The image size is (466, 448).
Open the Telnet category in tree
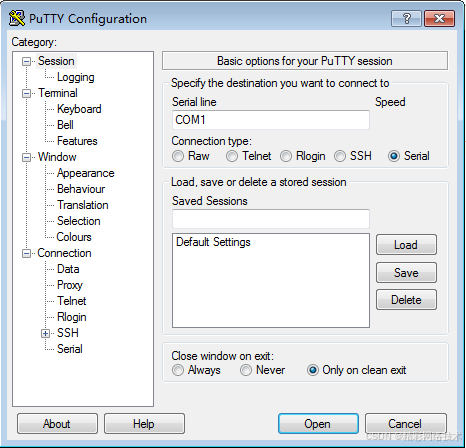pyautogui.click(x=72, y=301)
